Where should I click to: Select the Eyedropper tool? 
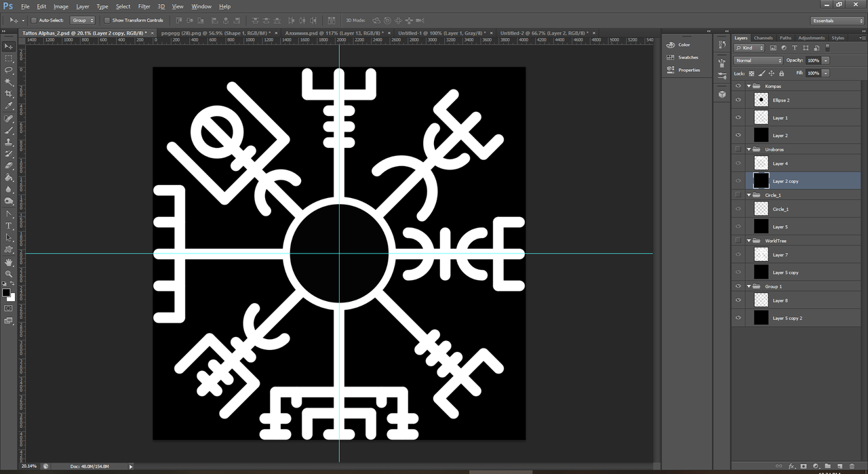pyautogui.click(x=9, y=106)
